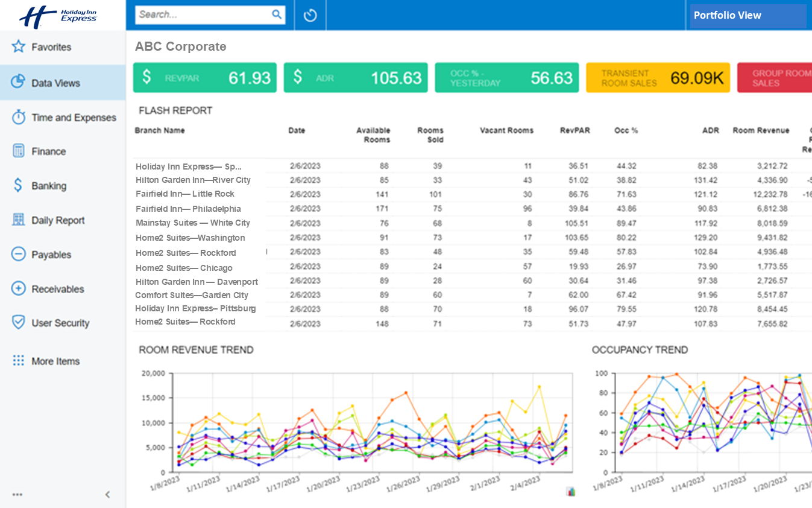Click the small chart icon below revenue trend
The width and height of the screenshot is (812, 508).
click(x=570, y=492)
